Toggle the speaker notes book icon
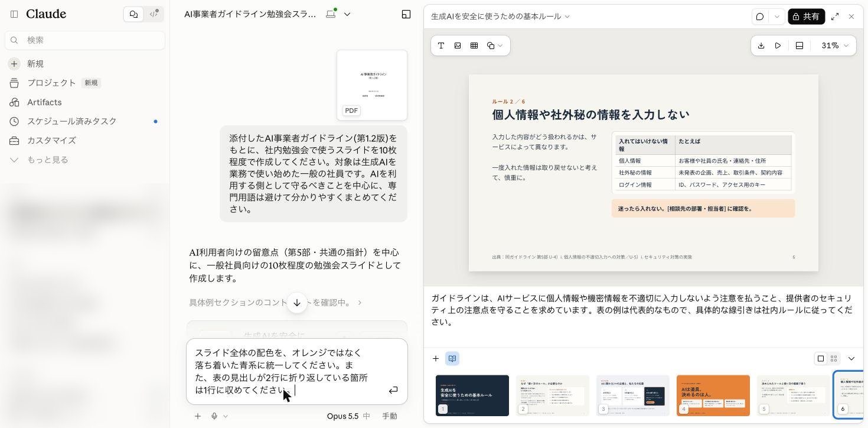The width and height of the screenshot is (868, 428). point(452,359)
